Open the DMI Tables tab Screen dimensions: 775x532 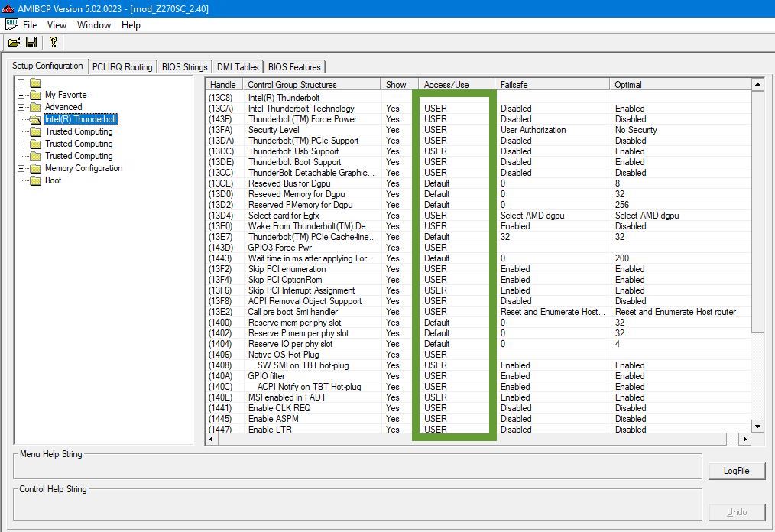pos(237,67)
